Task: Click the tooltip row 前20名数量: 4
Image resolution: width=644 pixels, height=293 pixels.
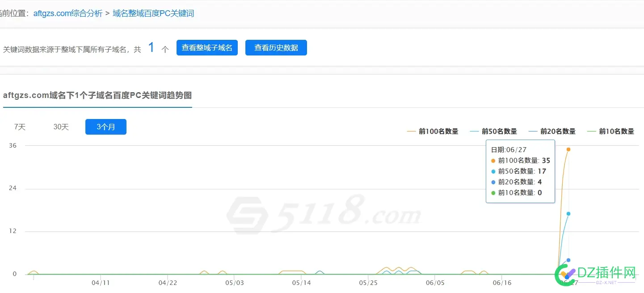Action: pyautogui.click(x=516, y=182)
